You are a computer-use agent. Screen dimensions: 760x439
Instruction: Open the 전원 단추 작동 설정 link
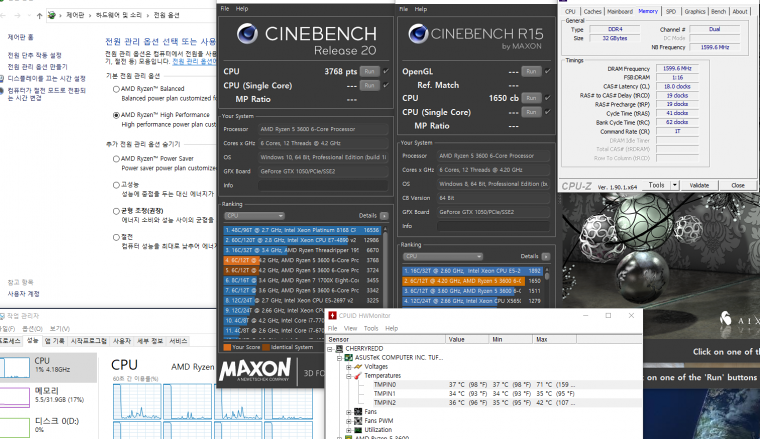[x=34, y=55]
